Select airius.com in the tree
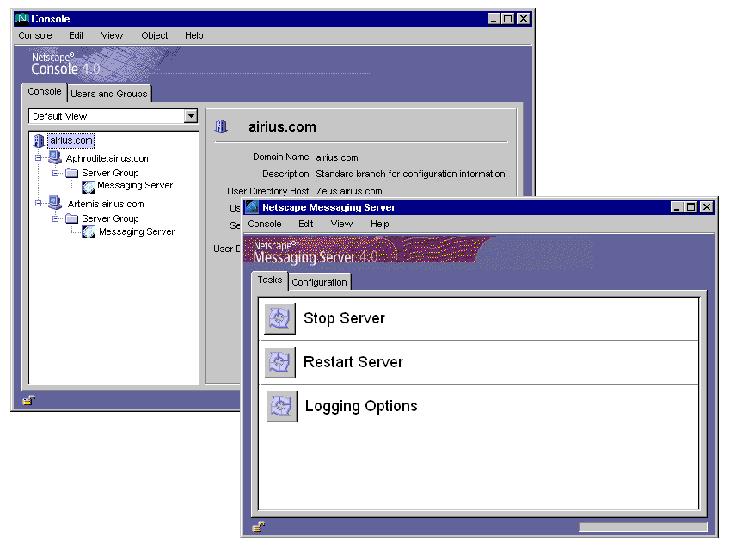 [x=71, y=140]
